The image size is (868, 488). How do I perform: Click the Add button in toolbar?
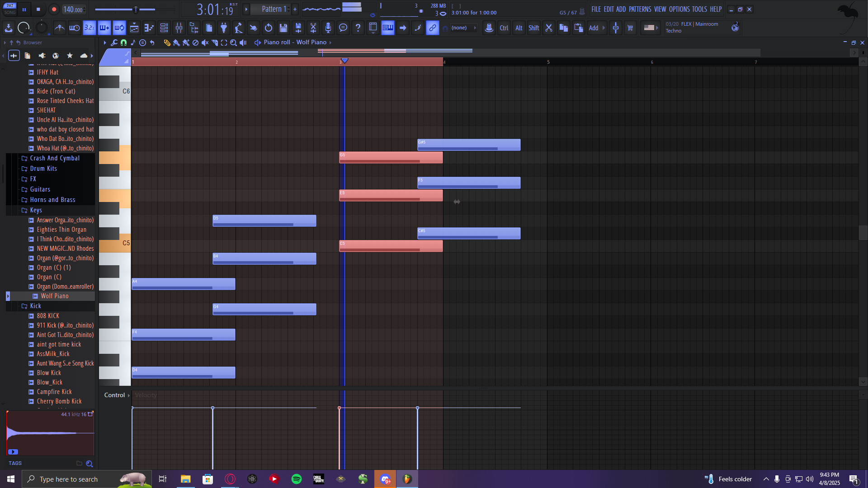594,28
